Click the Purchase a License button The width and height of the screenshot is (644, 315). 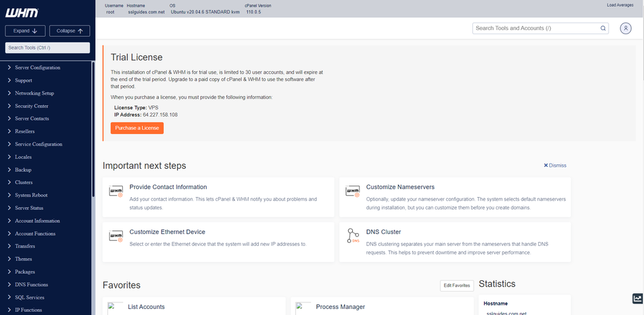(137, 128)
